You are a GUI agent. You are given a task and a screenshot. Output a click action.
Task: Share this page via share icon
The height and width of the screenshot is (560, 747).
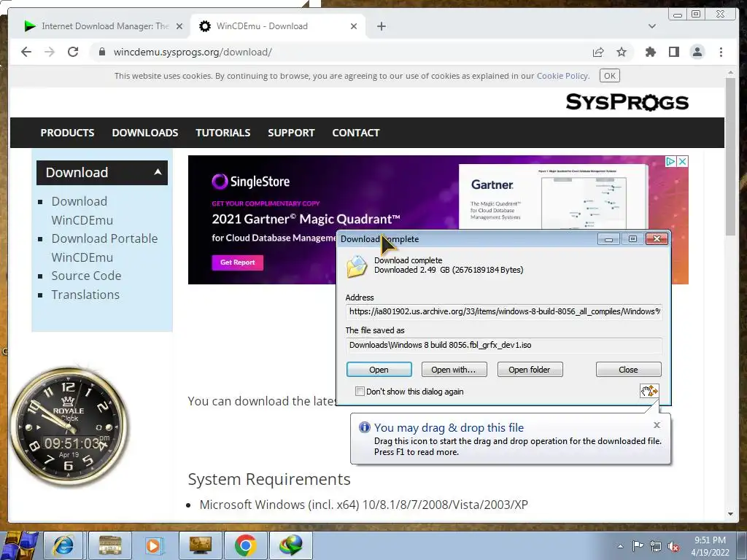click(598, 52)
